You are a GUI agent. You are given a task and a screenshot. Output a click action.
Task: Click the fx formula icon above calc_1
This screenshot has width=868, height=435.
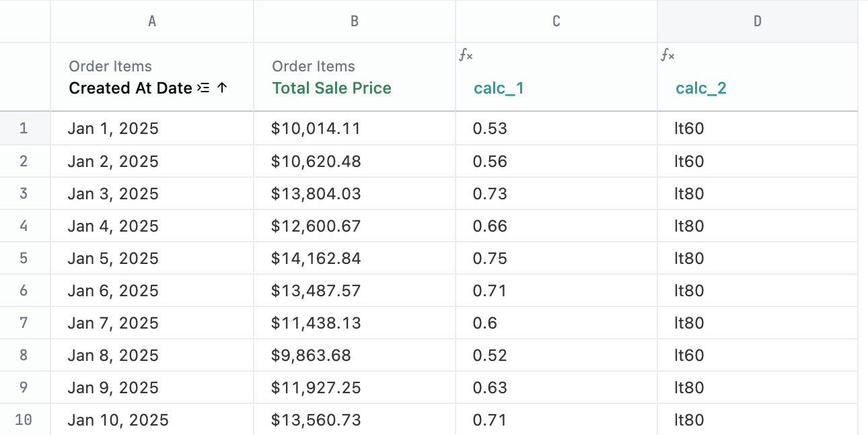coord(466,56)
